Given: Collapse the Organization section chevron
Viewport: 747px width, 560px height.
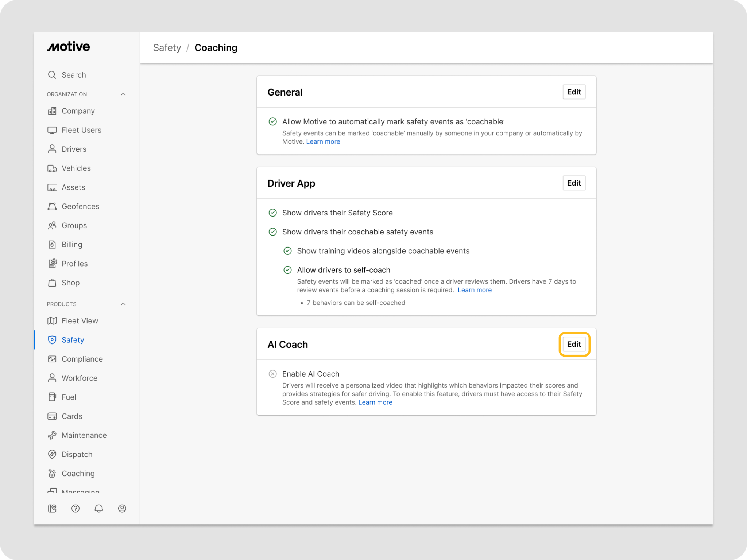Looking at the screenshot, I should pyautogui.click(x=123, y=94).
